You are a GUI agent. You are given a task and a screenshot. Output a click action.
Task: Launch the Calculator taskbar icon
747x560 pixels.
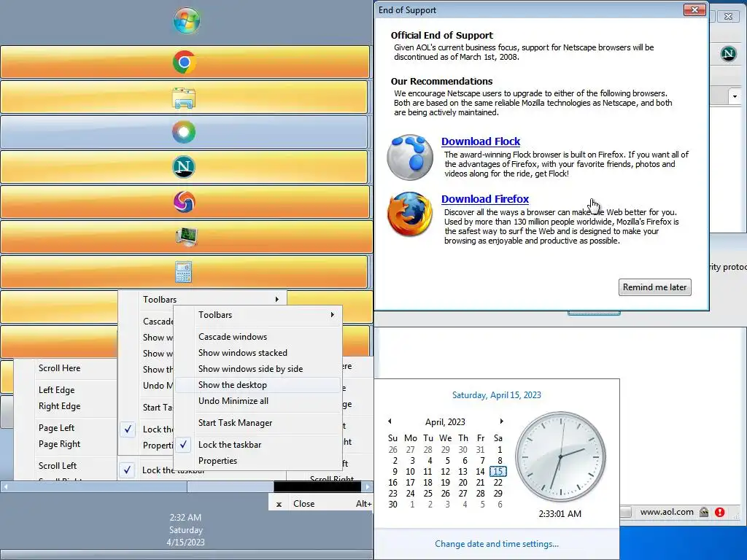(183, 272)
